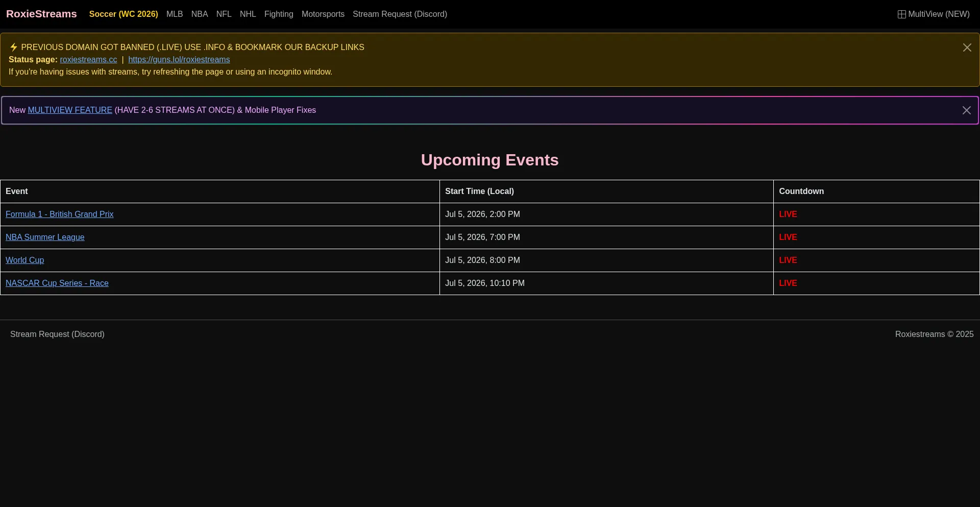980x507 pixels.
Task: Open the NBA Summer League event
Action: pyautogui.click(x=45, y=237)
